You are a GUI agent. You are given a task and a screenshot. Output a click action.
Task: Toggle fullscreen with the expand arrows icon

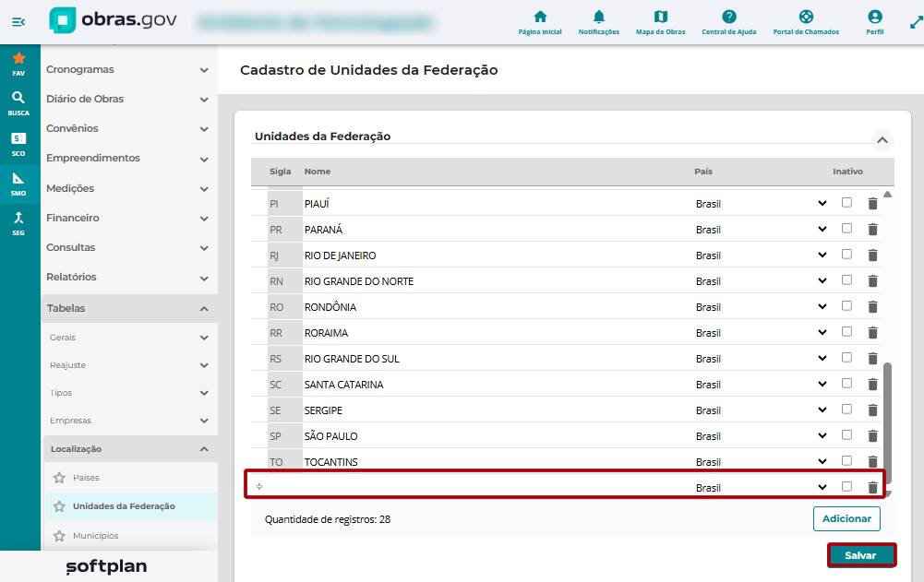tap(917, 22)
